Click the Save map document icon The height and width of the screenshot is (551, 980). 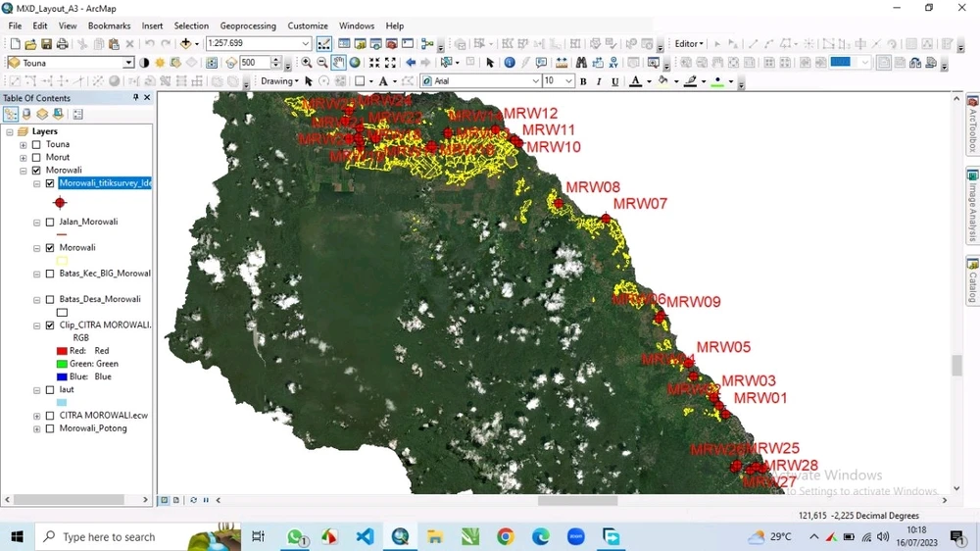46,44
